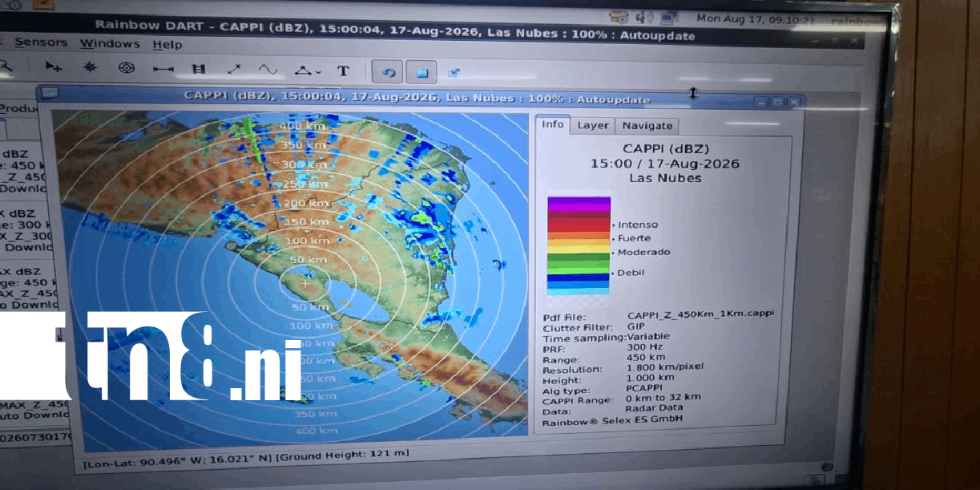This screenshot has width=980, height=490.
Task: Click the clock showing Mon Aug 17
Action: click(756, 18)
